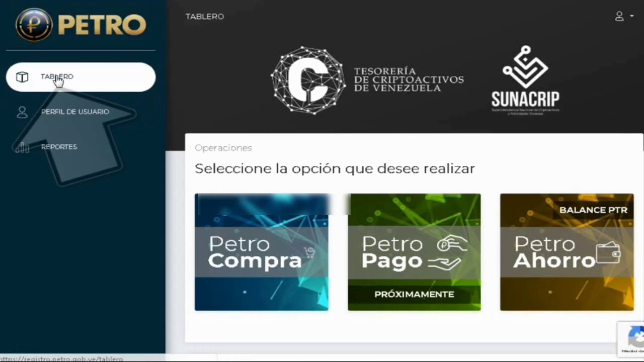Open the user account dropdown at top right
This screenshot has height=362, width=644.
pos(624,17)
